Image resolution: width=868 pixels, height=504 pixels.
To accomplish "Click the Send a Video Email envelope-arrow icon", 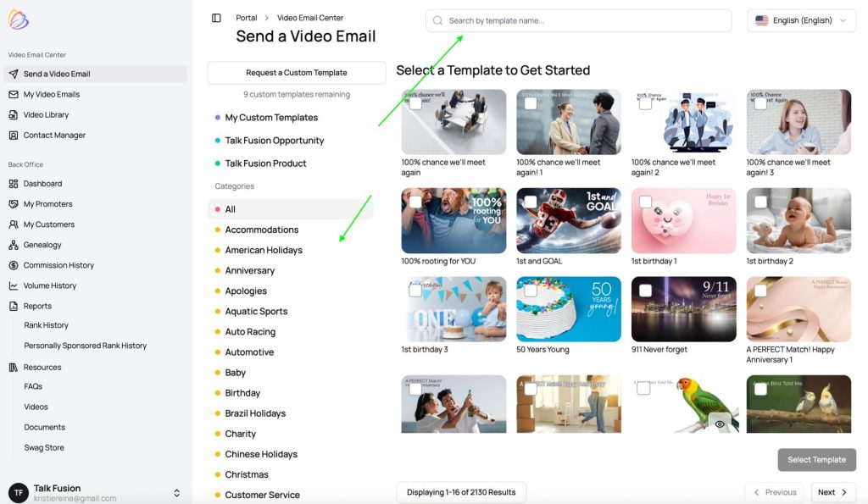I will pyautogui.click(x=14, y=74).
